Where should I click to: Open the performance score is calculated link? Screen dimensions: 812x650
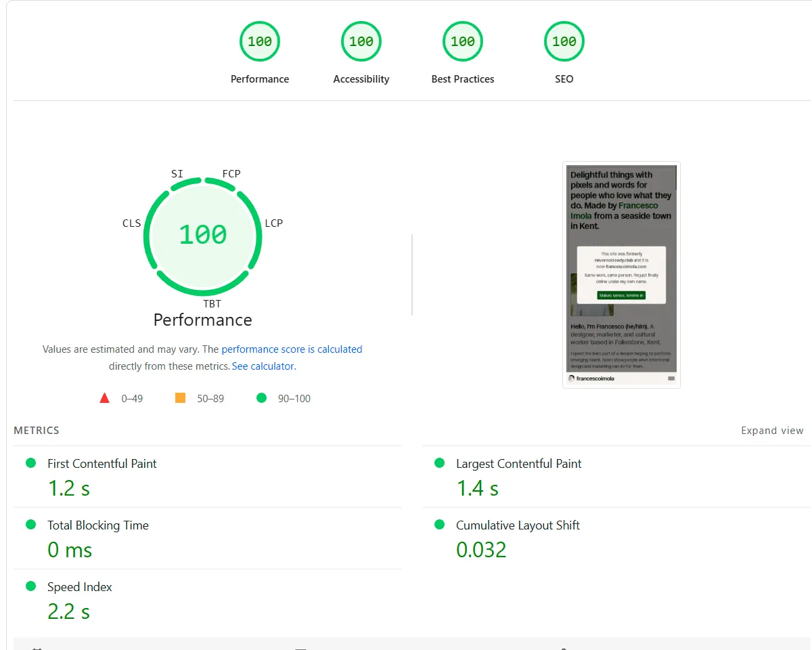pyautogui.click(x=292, y=349)
